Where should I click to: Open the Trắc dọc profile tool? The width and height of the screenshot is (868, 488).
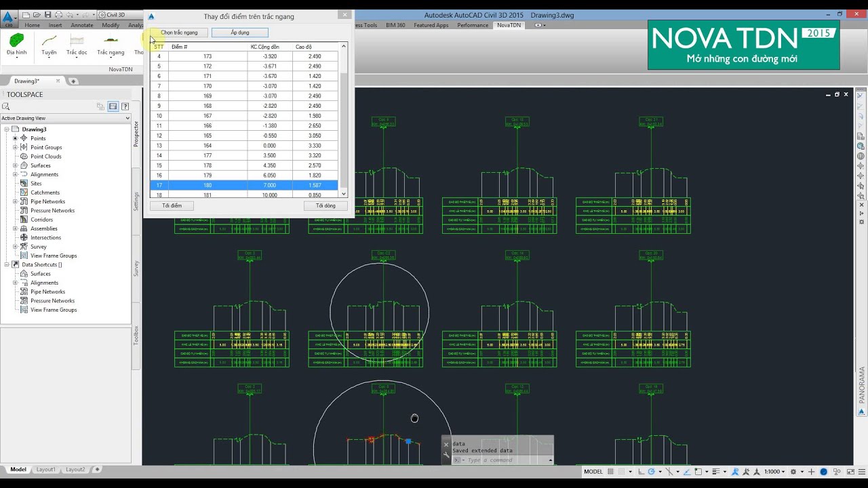tap(77, 44)
